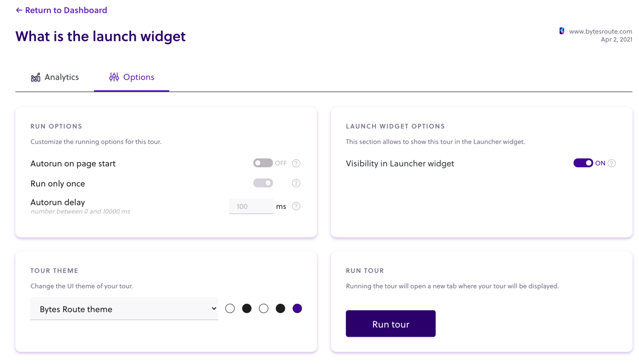Click the Analytics bar chart icon
The image size is (639, 364).
(x=35, y=77)
